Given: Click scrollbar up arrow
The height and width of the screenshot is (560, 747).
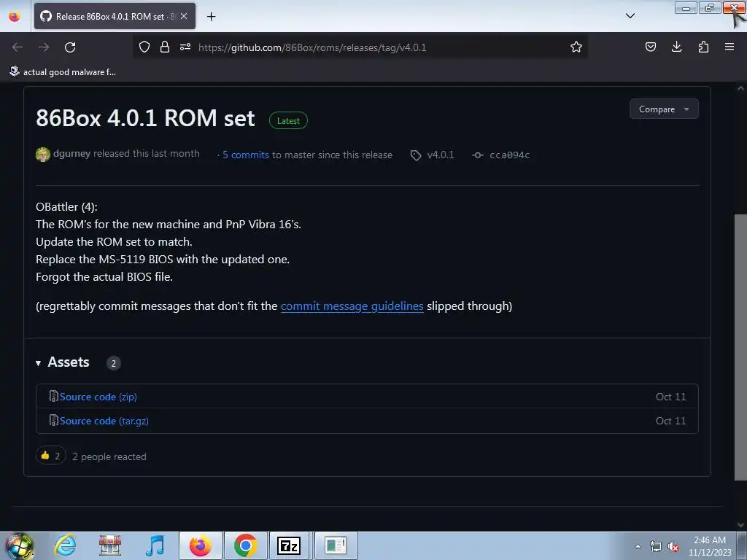Looking at the screenshot, I should click(x=740, y=88).
